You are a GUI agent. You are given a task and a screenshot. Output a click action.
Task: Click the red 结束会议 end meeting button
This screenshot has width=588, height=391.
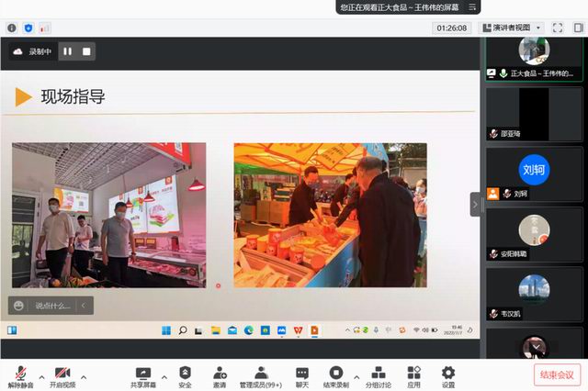[557, 374]
